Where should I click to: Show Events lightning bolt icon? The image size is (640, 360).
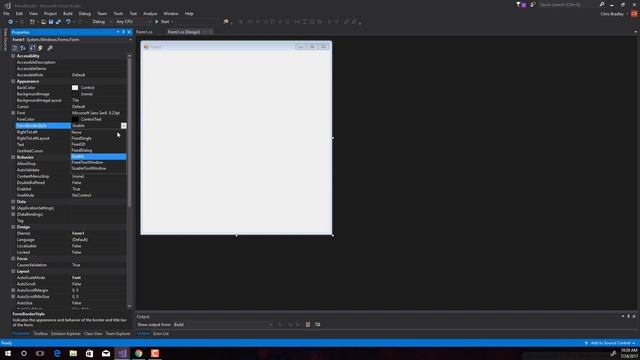click(x=40, y=48)
